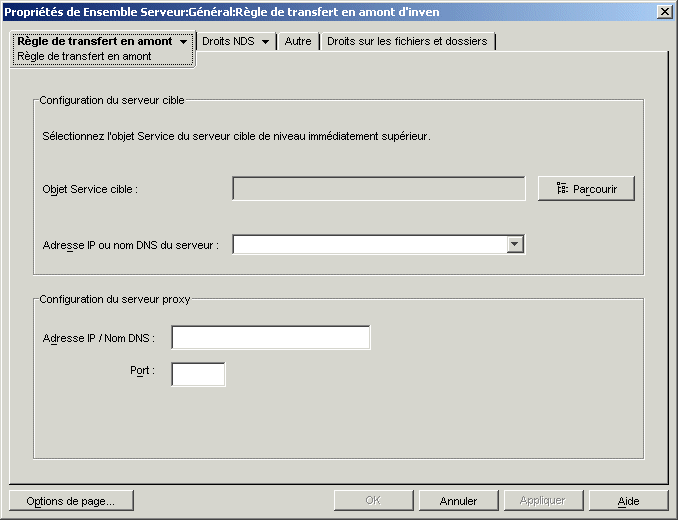This screenshot has width=678, height=520.
Task: Click the Parcourir browse button
Action: 586,188
